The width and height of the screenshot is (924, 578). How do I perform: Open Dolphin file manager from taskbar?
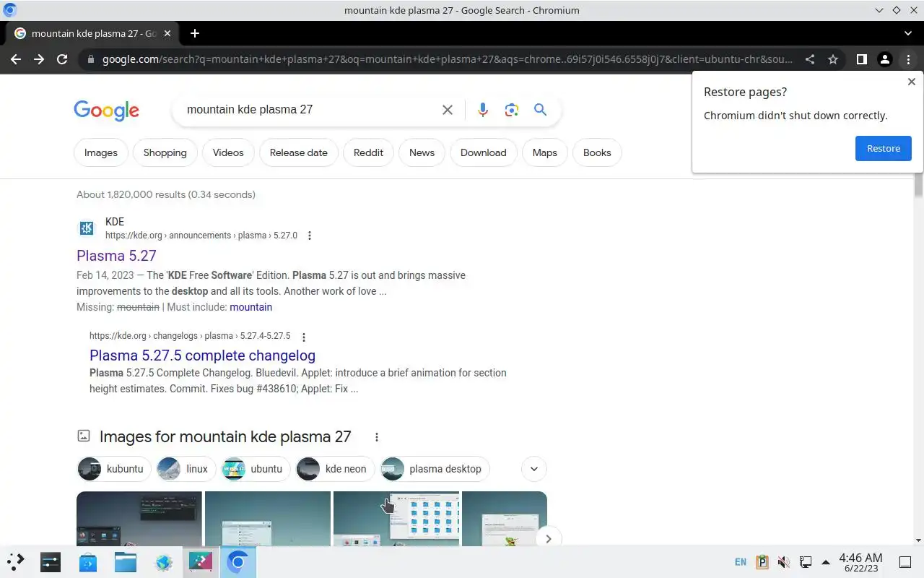coord(126,561)
